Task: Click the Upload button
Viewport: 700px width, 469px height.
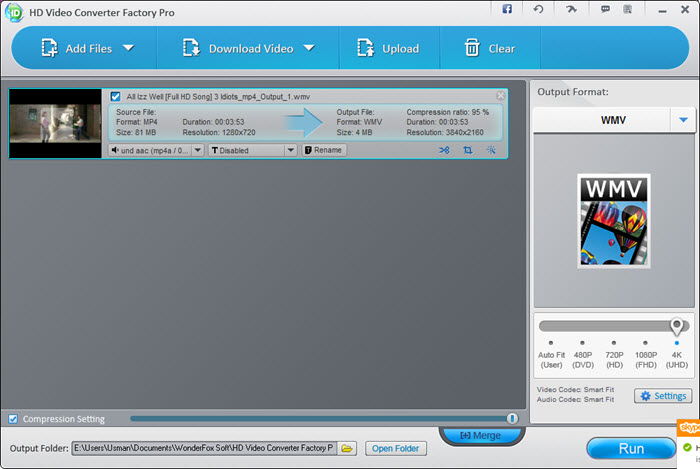Action: [x=388, y=48]
